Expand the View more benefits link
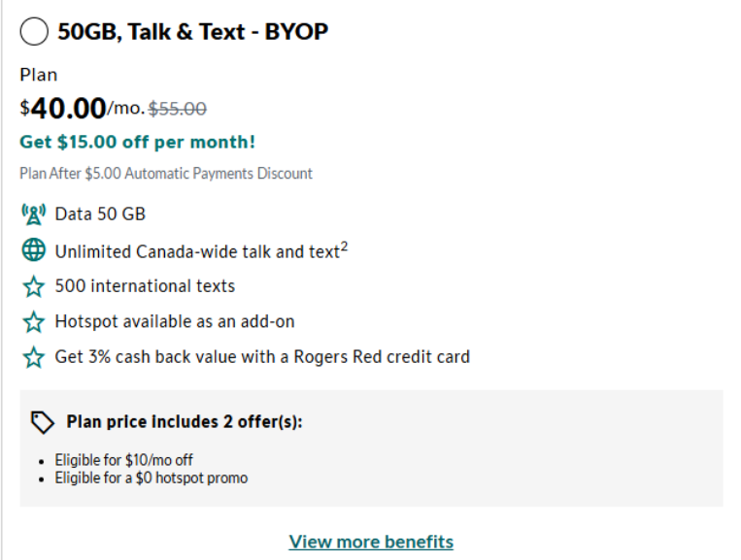The image size is (741, 560). pyautogui.click(x=371, y=542)
